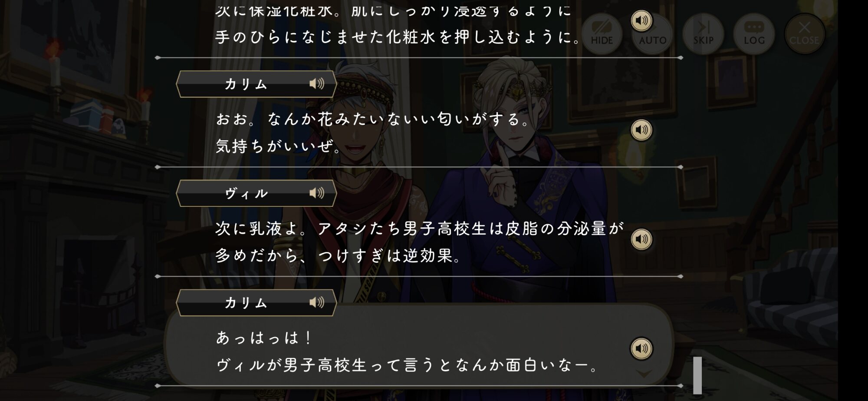Image resolution: width=868 pixels, height=401 pixels.
Task: Tap the 次に乳液よ dialogue text
Action: (420, 242)
